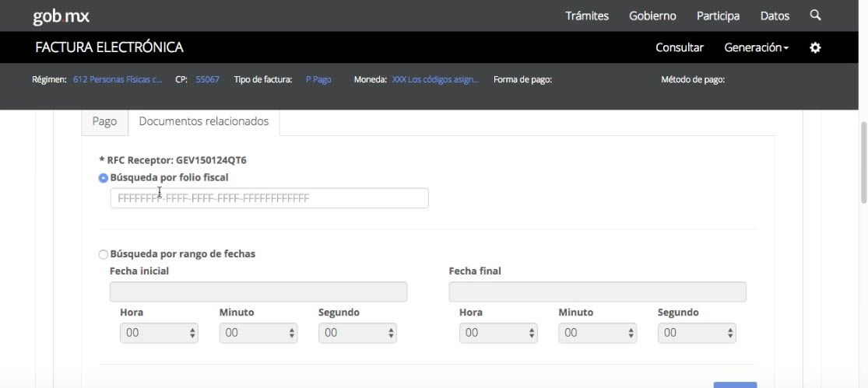Click the search magnifier icon
Screen dimensions: 868x388
(x=815, y=16)
